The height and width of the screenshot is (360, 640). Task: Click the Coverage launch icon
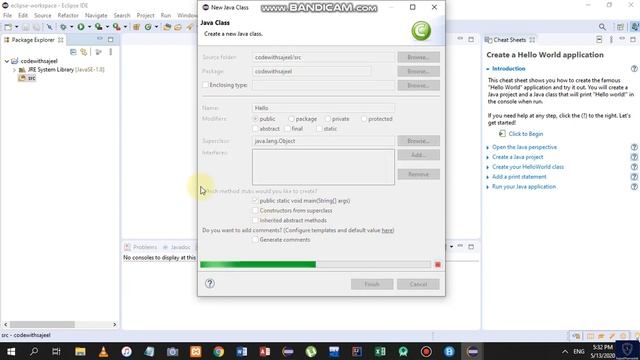[98, 27]
